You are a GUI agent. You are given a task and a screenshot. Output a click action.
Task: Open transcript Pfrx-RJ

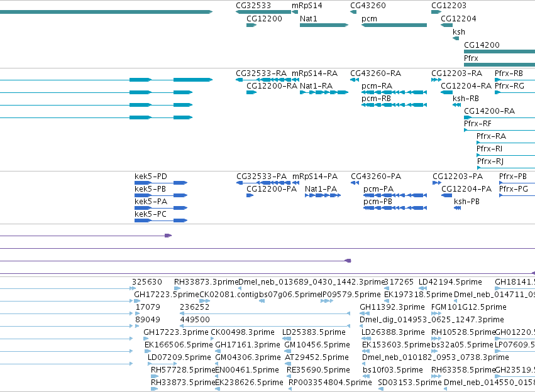click(490, 161)
